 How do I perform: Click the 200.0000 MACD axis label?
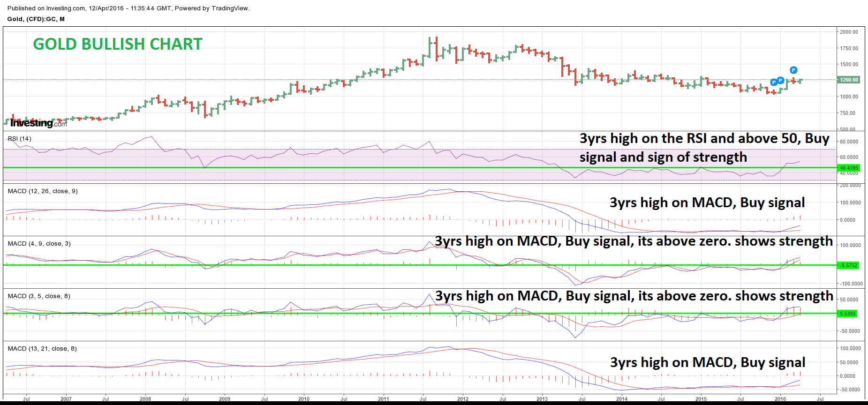pos(850,186)
